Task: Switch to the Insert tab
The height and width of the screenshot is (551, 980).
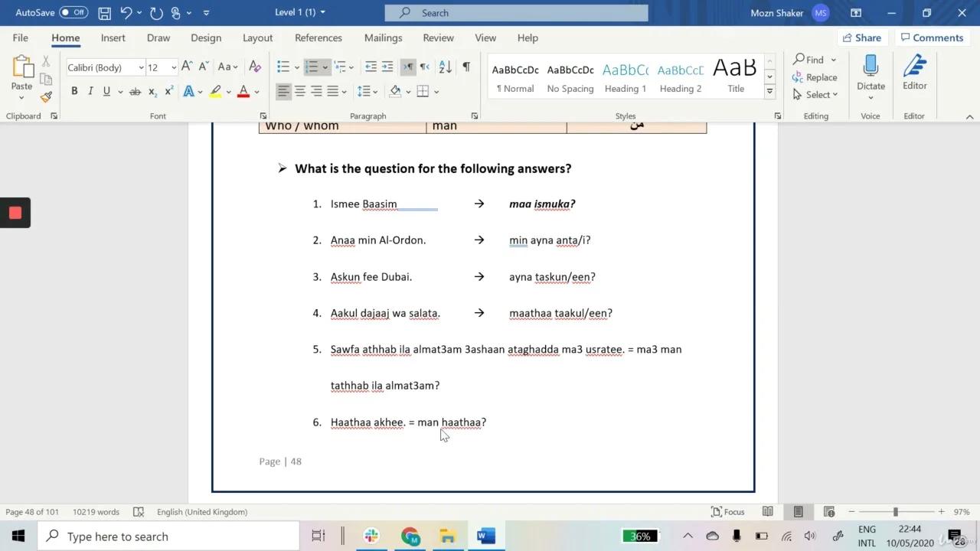Action: tap(113, 37)
